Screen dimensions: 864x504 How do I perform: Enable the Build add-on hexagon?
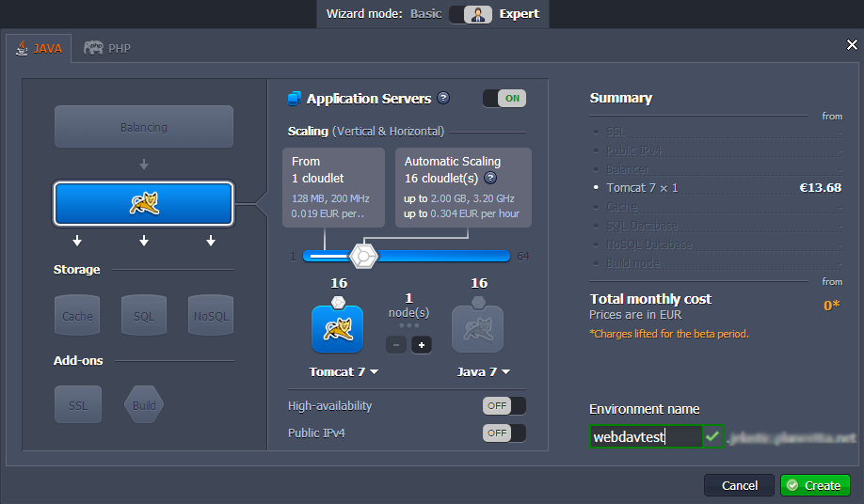point(144,405)
